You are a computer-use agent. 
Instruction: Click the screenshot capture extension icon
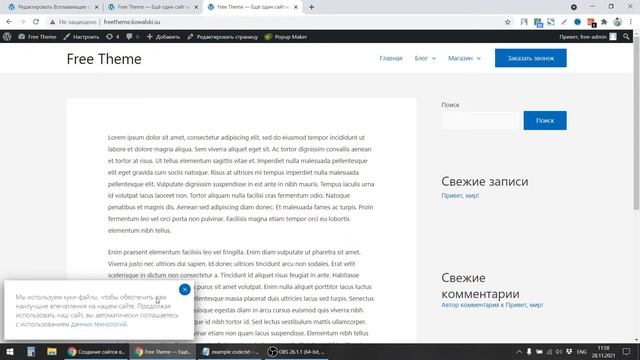tap(551, 22)
